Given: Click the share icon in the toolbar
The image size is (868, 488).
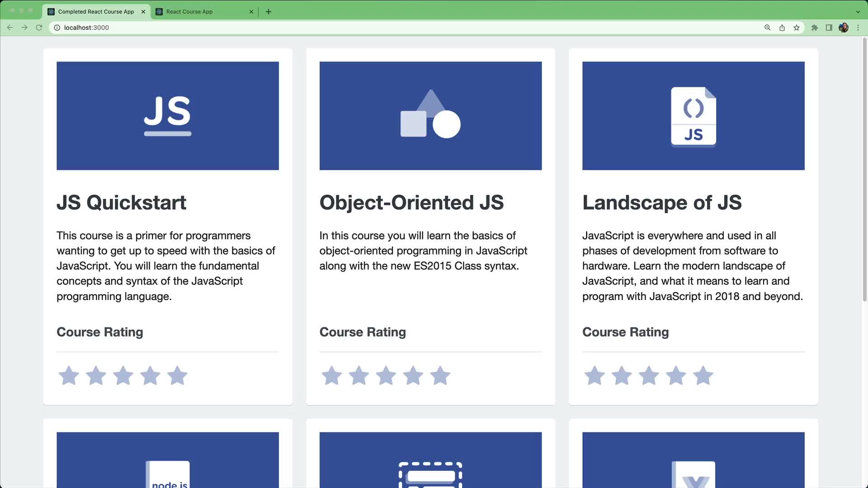Looking at the screenshot, I should coord(782,28).
